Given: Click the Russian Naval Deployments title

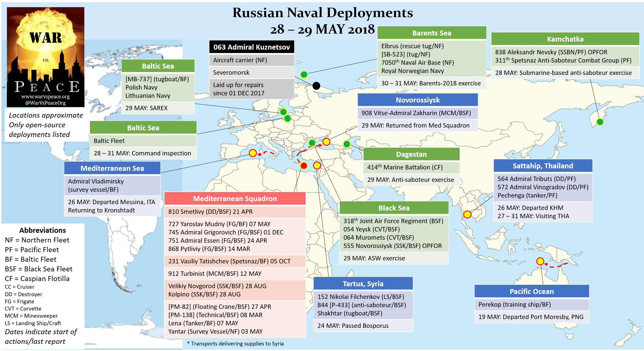Looking at the screenshot, I should 323,13.
